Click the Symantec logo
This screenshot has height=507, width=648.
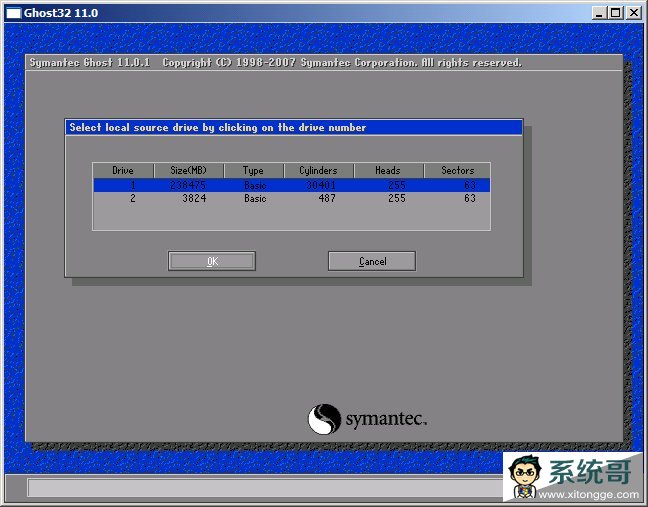[367, 419]
